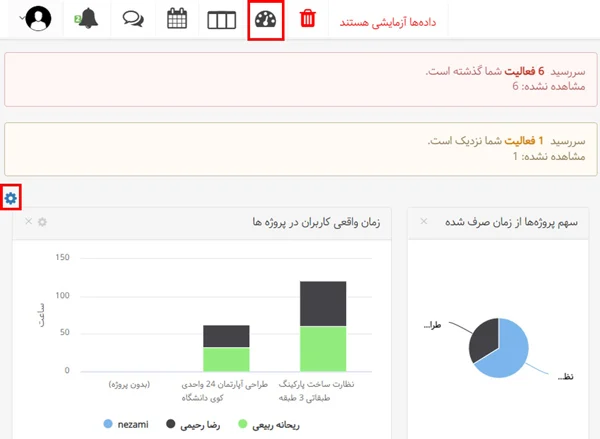Image resolution: width=600 pixels, height=439 pixels.
Task: Open the chat messages icon
Action: click(132, 19)
